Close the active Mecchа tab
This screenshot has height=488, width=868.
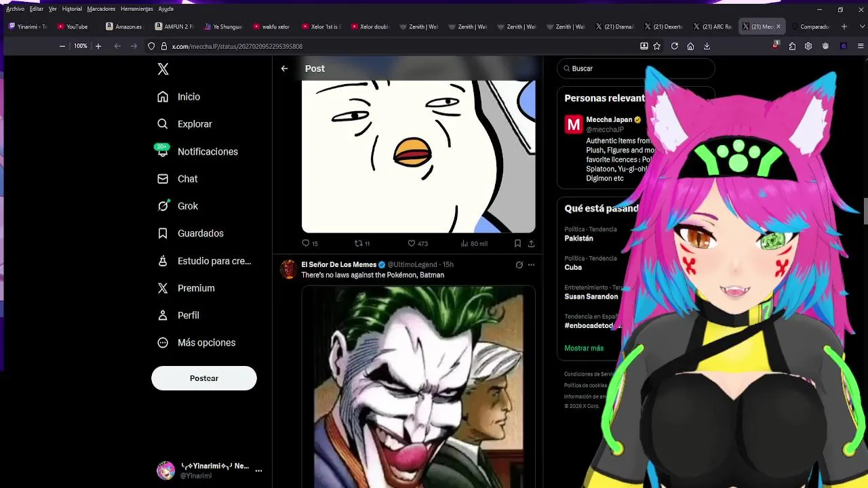(778, 26)
